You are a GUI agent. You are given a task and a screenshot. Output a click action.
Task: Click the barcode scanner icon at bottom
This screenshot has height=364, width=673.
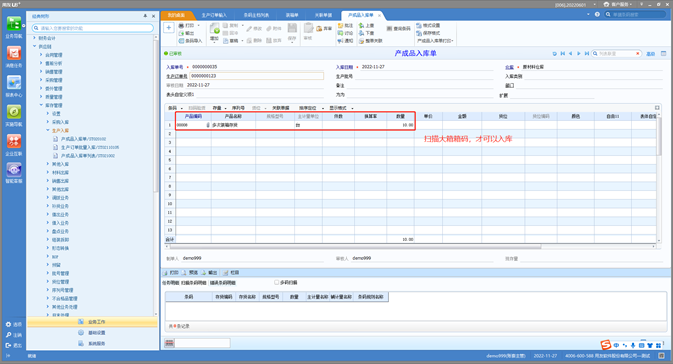point(170,343)
